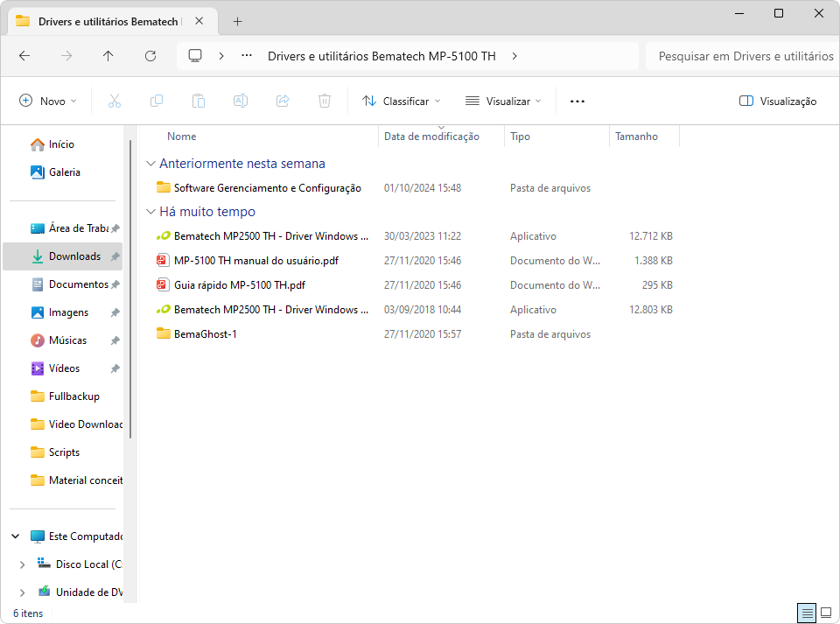Select Unidade de DVD in navigation pane
Screen dimensions: 840x624
(80, 592)
